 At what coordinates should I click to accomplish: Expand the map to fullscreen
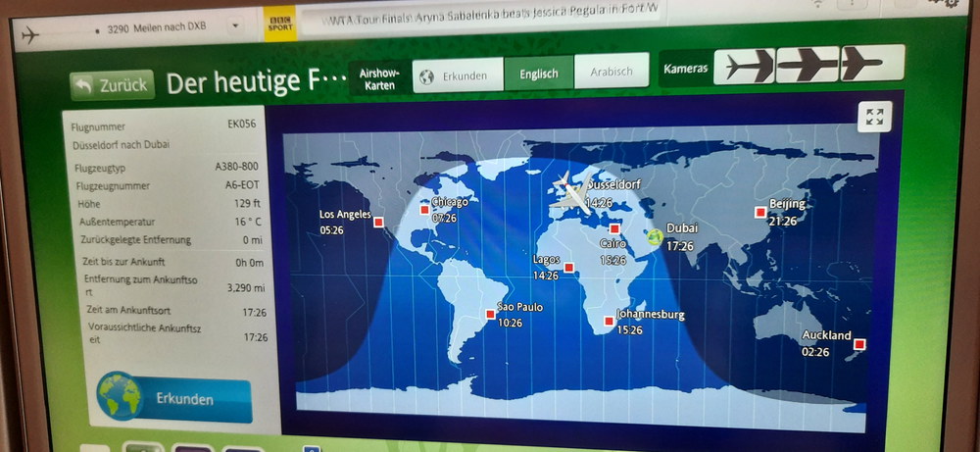coord(874,119)
